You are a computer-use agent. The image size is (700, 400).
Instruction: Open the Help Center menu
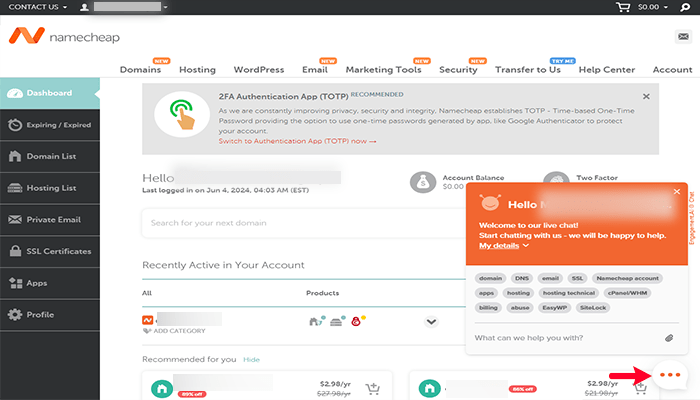pyautogui.click(x=607, y=70)
